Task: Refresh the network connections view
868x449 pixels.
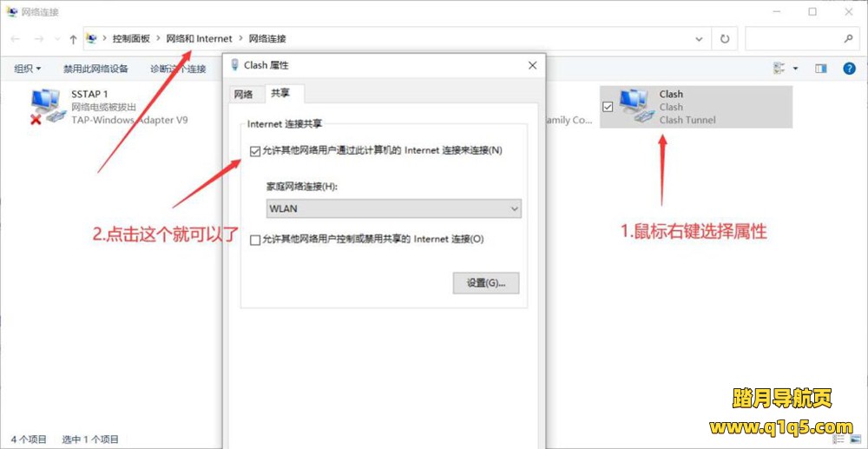Action: click(725, 39)
